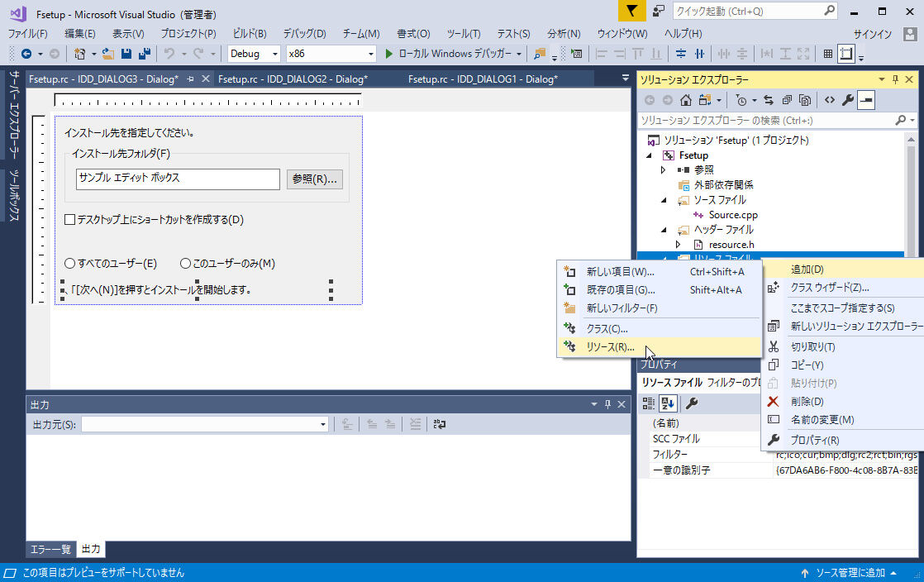The height and width of the screenshot is (582, 924).
Task: Click the Preview Selected Items icon
Action: [866, 100]
